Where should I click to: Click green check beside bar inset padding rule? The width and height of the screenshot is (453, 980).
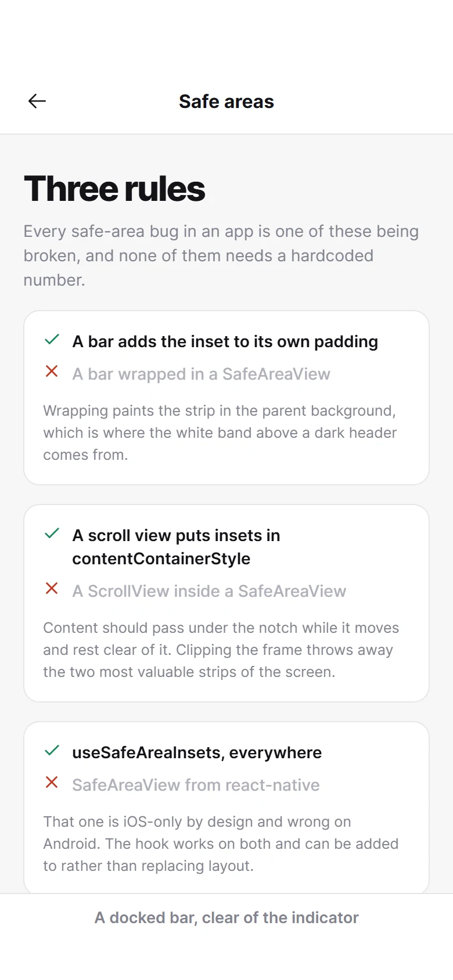click(52, 340)
